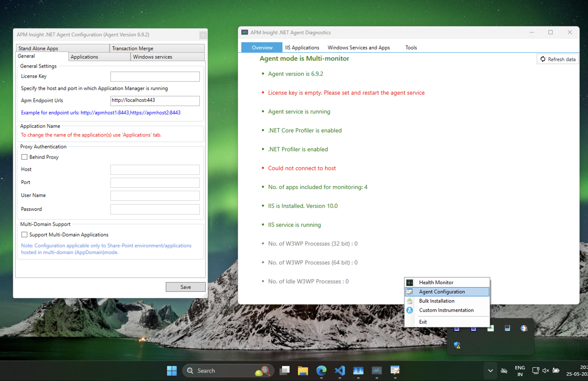
Task: Switch to the Stand Alone Apps tab
Action: coord(63,48)
